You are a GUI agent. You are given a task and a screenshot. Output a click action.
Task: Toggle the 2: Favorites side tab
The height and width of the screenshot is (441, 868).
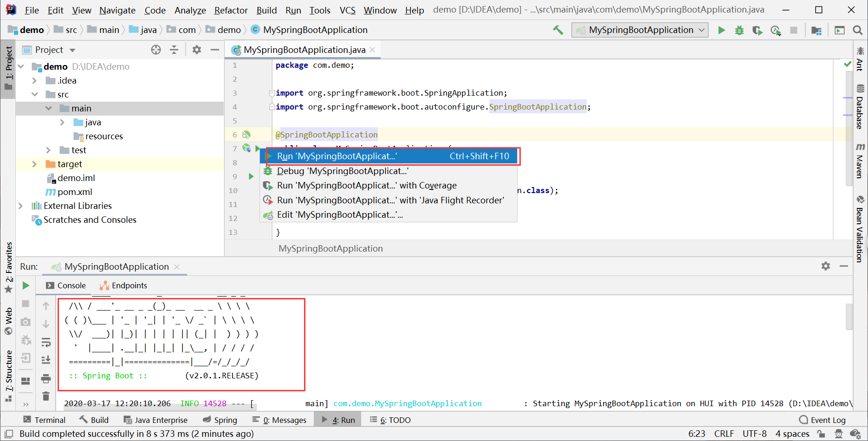click(x=8, y=268)
